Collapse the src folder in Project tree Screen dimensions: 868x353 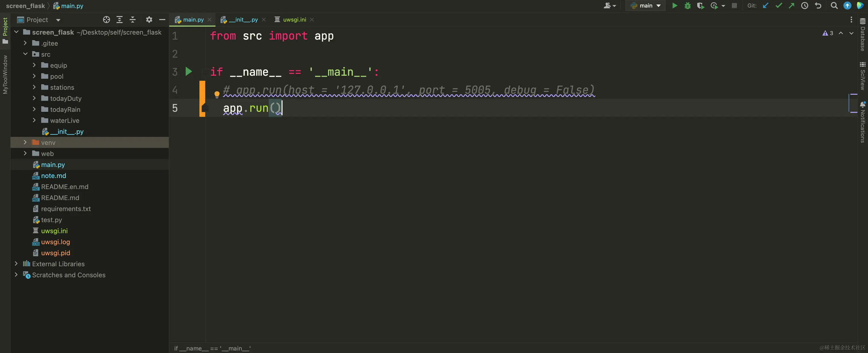coord(25,54)
